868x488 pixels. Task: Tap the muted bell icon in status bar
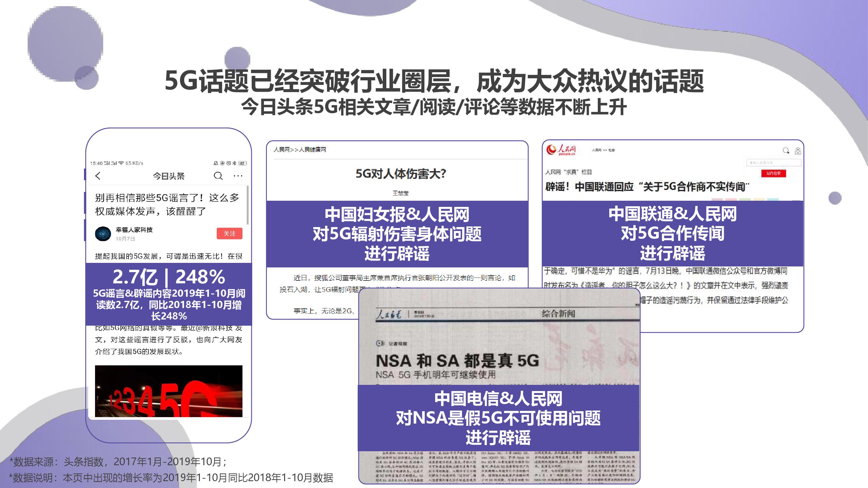(216, 163)
